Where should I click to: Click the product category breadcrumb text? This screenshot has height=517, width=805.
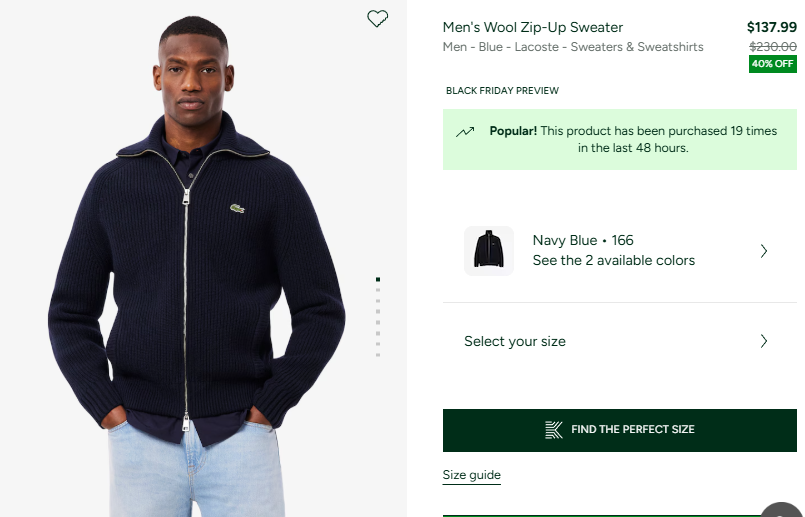coord(573,47)
